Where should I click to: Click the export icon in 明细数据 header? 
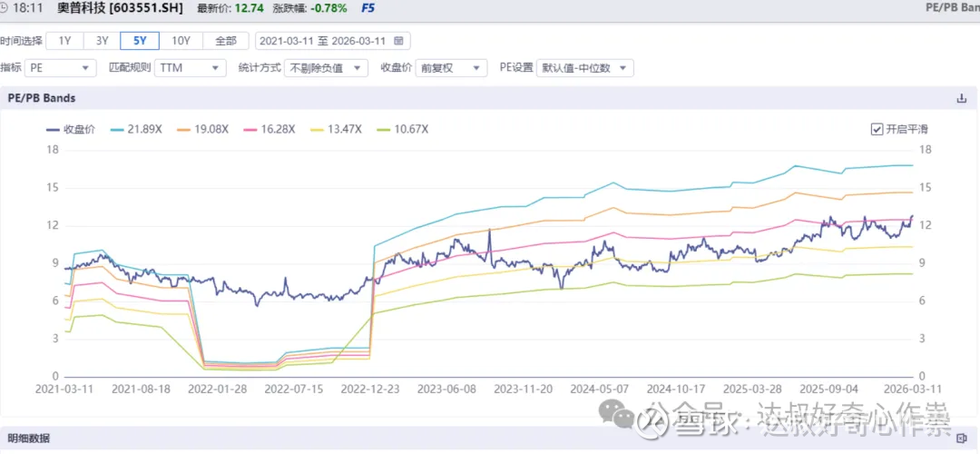coord(962,439)
